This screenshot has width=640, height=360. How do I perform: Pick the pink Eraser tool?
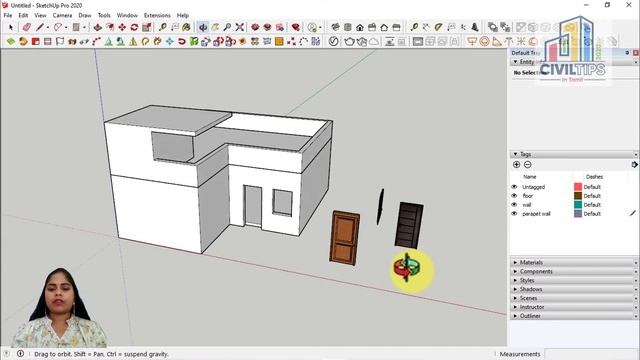[27, 27]
